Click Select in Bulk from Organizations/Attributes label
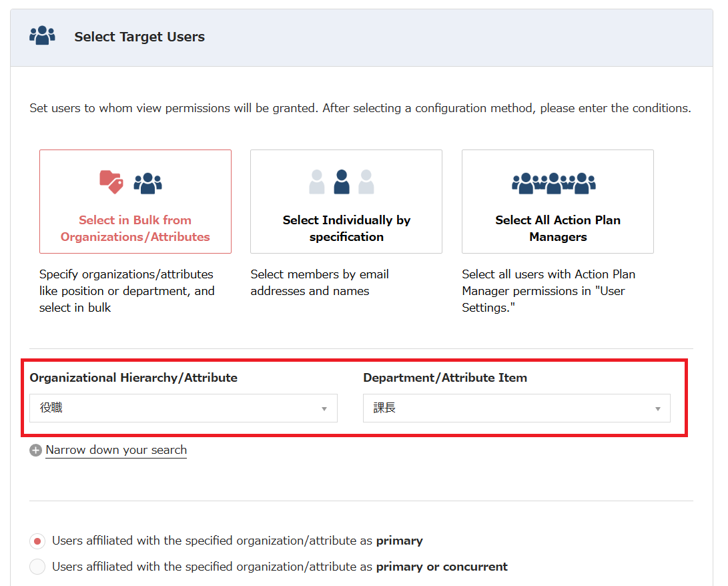 tap(135, 228)
